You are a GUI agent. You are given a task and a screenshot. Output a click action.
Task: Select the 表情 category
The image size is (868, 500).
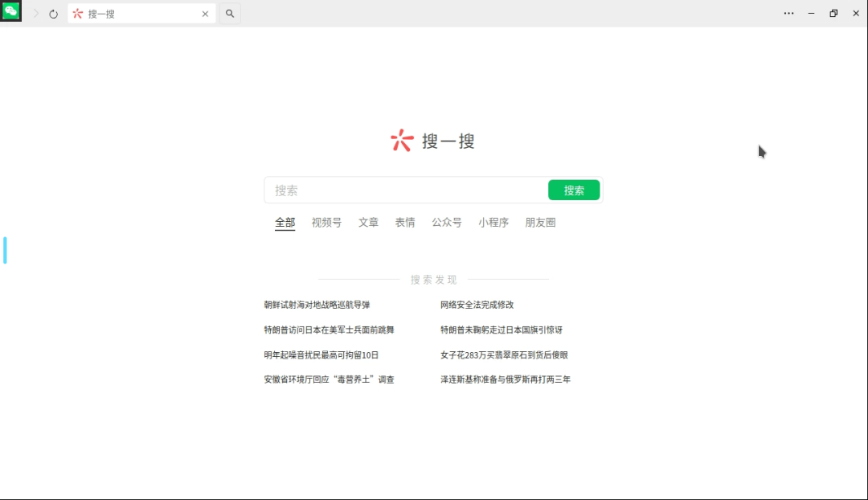coord(405,223)
